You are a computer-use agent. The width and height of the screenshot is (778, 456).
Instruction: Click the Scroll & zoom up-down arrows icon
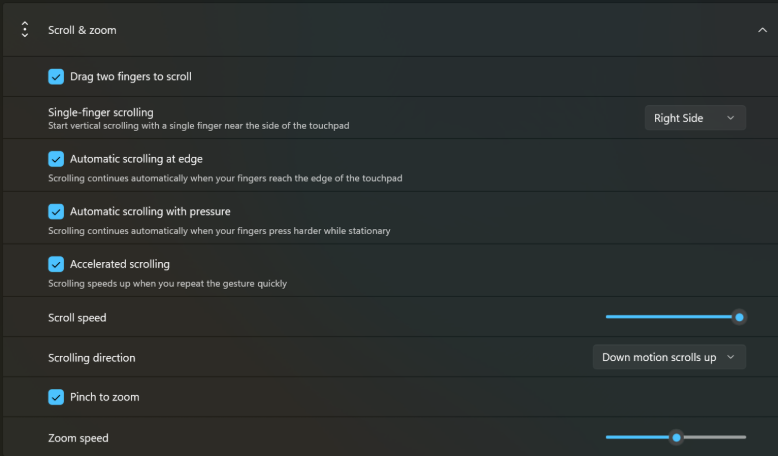tap(25, 30)
